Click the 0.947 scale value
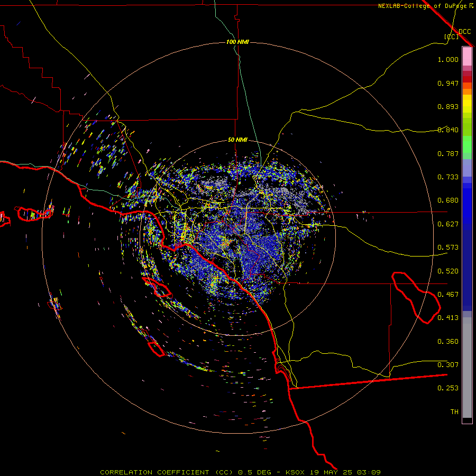This screenshot has width=476, height=476. [x=448, y=83]
